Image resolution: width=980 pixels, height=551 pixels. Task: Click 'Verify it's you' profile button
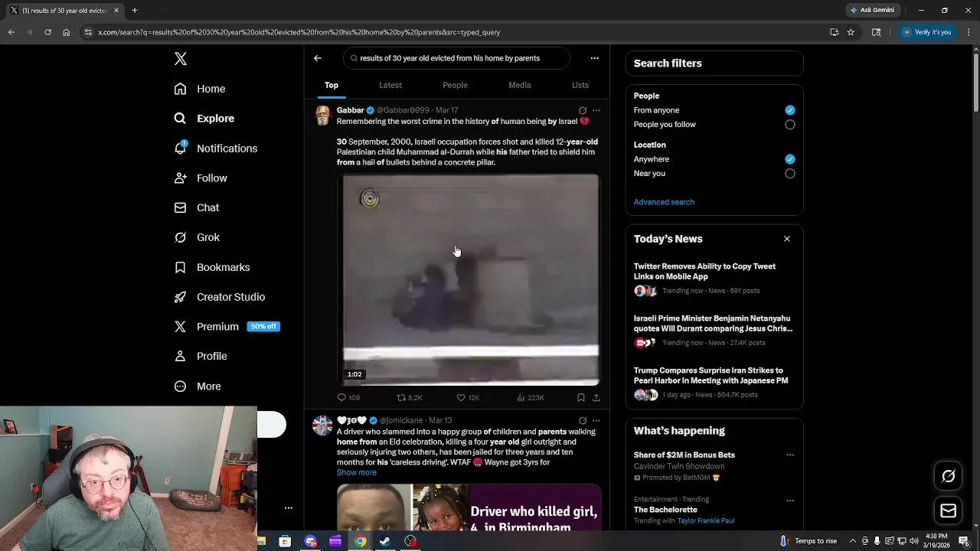tap(926, 32)
